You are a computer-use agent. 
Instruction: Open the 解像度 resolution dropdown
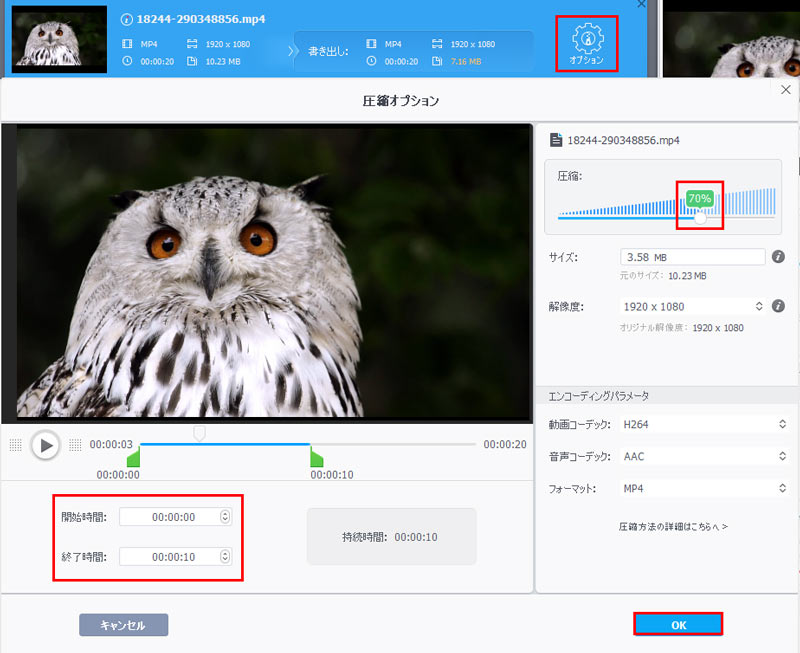[x=757, y=306]
